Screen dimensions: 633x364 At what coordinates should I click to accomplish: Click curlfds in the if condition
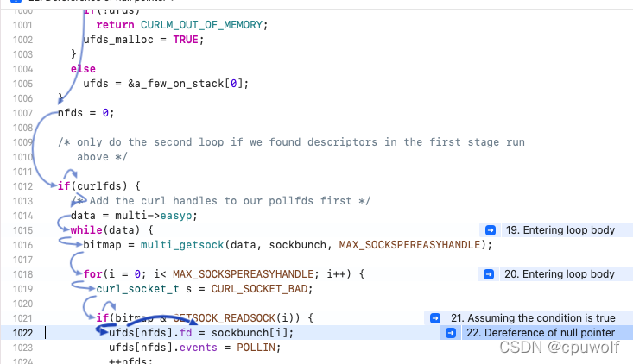coord(99,186)
